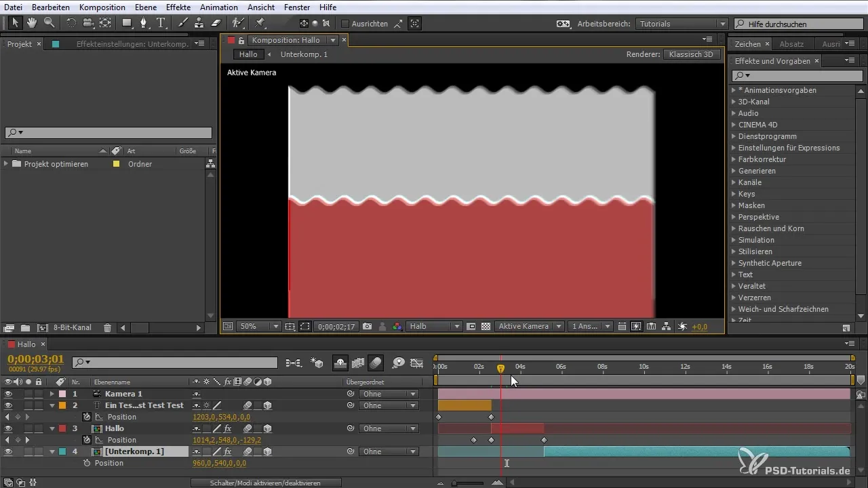
Task: Select the Eraser tool
Action: coord(216,23)
